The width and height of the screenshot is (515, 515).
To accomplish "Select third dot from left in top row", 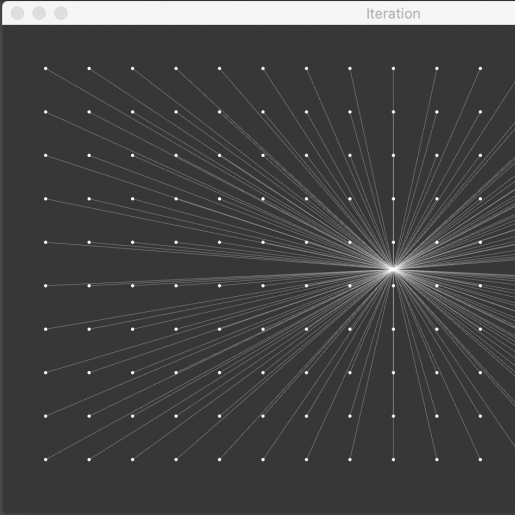I will 133,69.
